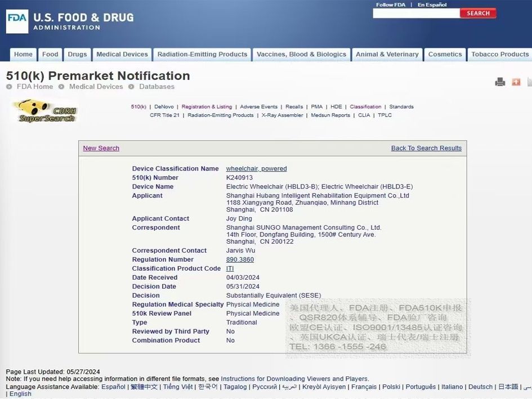Open Vaccines, Blood & Biologics tab

click(301, 54)
